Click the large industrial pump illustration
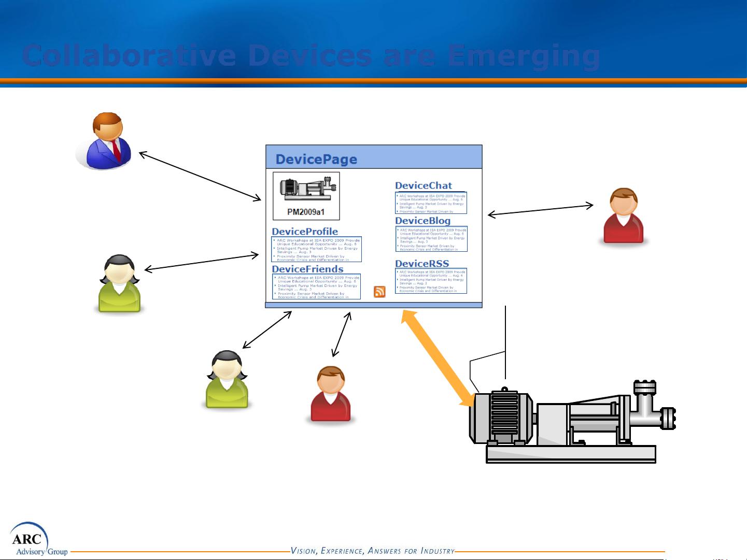Image resolution: width=747 pixels, height=560 pixels. [570, 422]
